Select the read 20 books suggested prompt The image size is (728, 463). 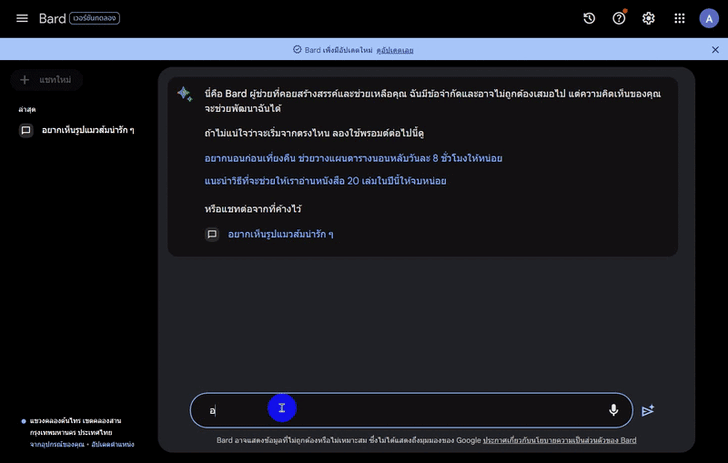point(325,181)
